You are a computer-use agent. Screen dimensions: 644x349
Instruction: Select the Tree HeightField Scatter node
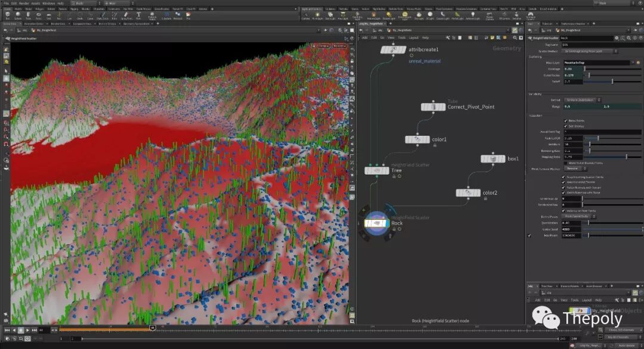coord(377,170)
